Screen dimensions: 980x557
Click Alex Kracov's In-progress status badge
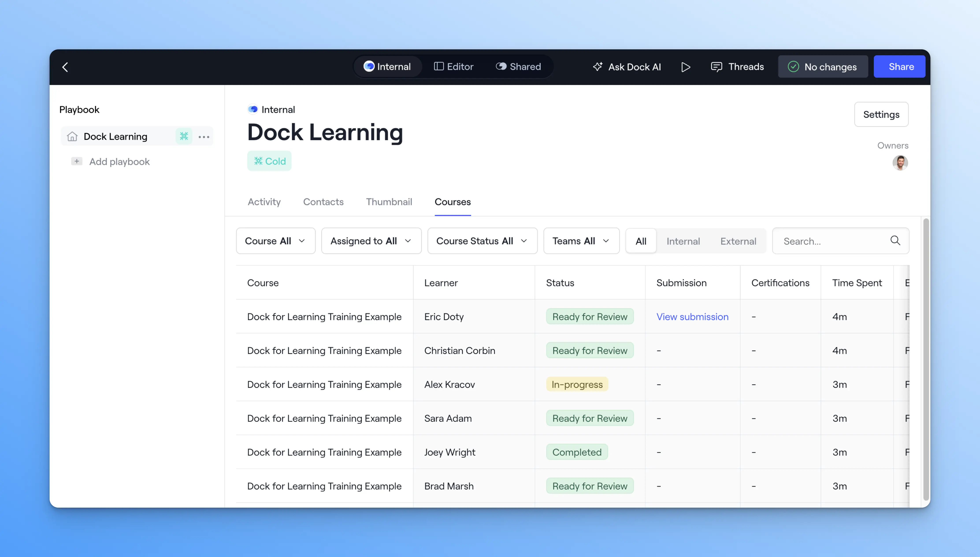[x=577, y=384]
